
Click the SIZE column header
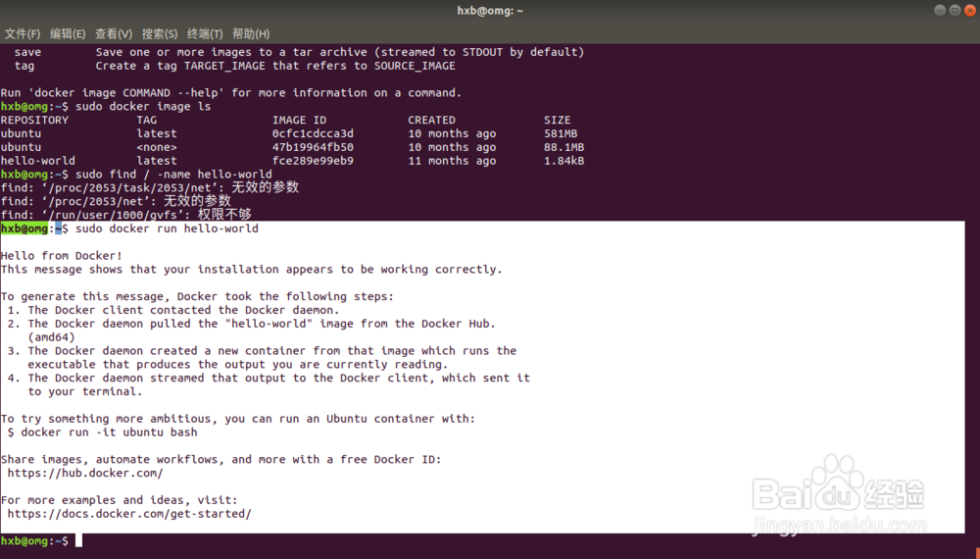click(557, 120)
